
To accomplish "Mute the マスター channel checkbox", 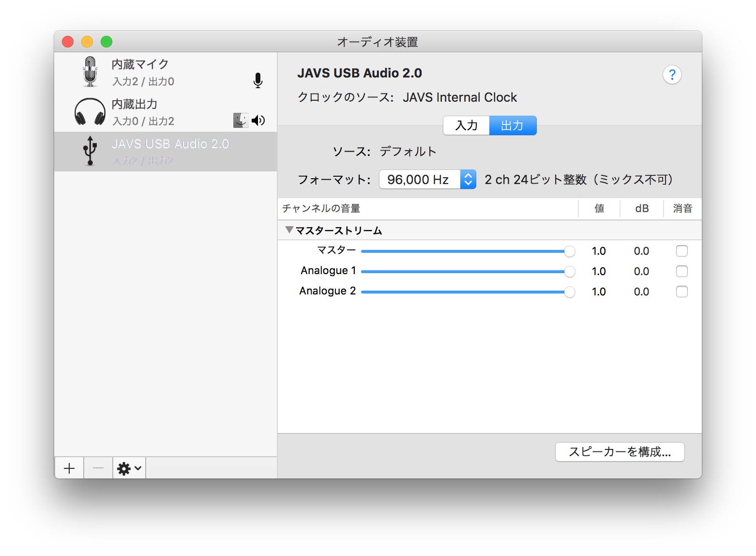I will (682, 251).
